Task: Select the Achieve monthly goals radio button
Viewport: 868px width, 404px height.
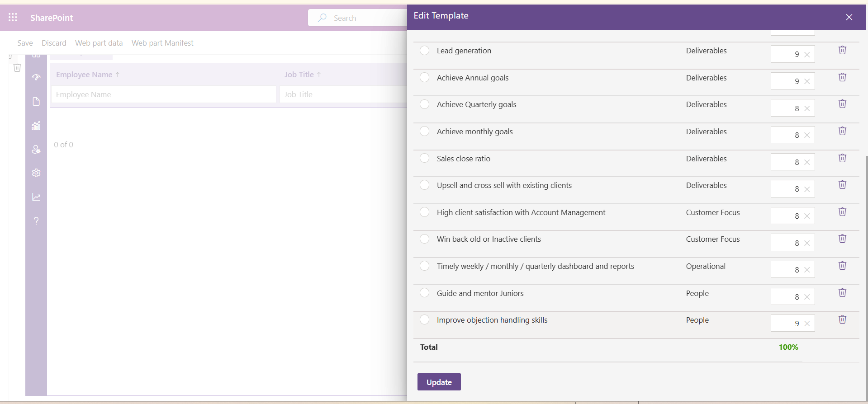Action: click(x=424, y=131)
